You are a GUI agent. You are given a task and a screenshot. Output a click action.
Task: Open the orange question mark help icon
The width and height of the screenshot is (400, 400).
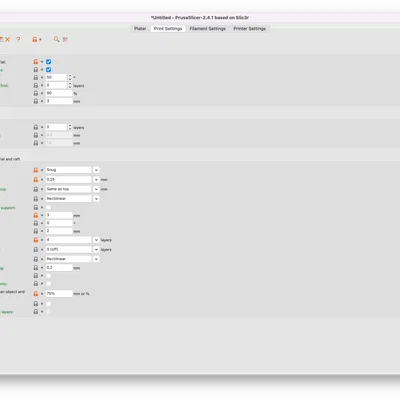pos(18,39)
